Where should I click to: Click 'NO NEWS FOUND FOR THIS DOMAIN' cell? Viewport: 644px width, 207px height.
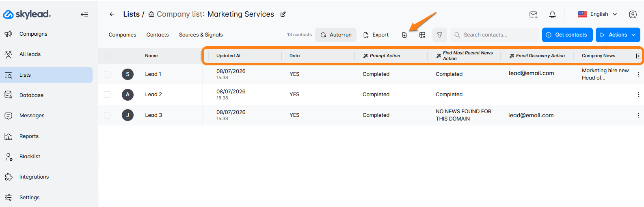click(x=463, y=115)
